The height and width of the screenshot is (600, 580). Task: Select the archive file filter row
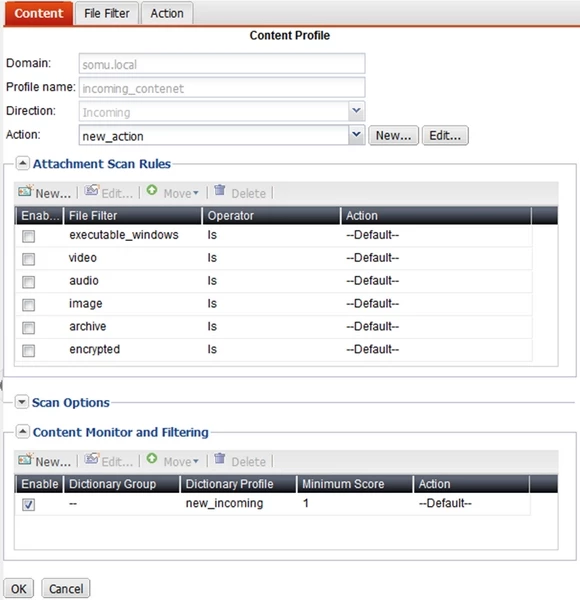coord(273,327)
